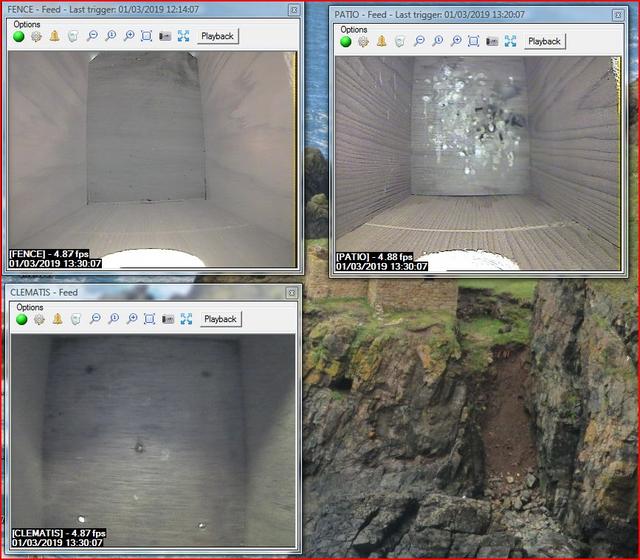Open Playback in the FENCE window
The image size is (640, 560).
217,36
